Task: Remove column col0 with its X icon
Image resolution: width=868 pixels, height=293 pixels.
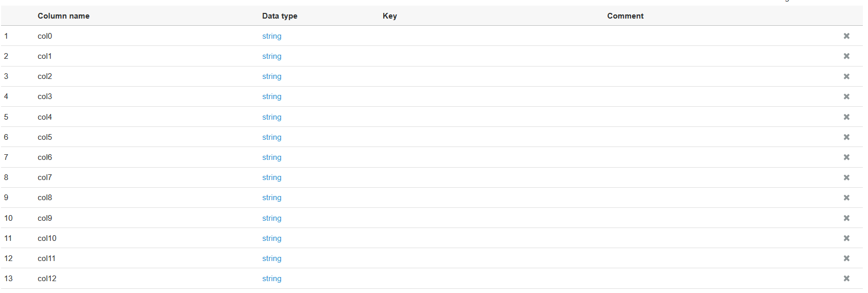Action: (846, 36)
